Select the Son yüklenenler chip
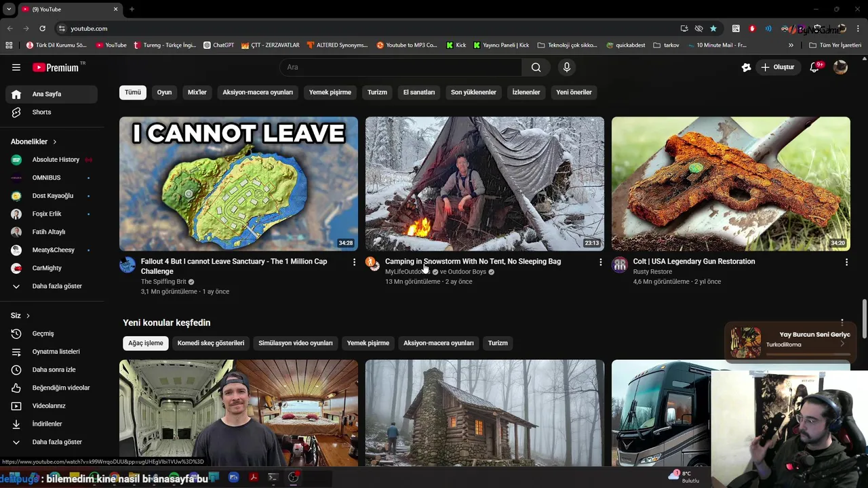The width and height of the screenshot is (868, 488). coord(473,92)
